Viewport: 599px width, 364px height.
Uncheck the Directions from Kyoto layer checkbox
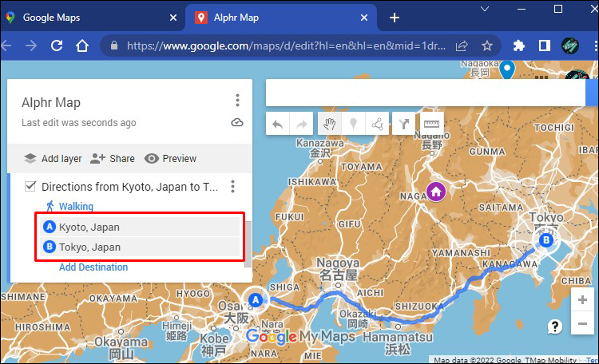30,187
